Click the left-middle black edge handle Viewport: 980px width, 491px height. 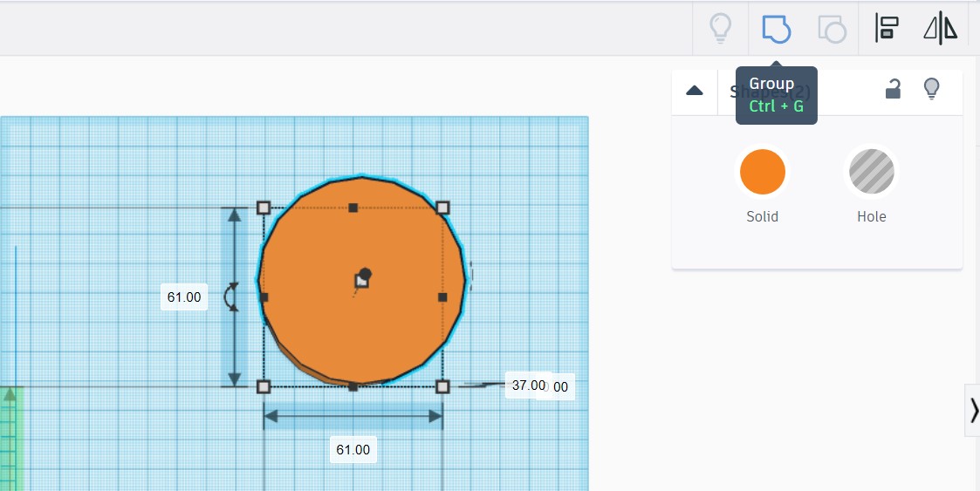[264, 297]
